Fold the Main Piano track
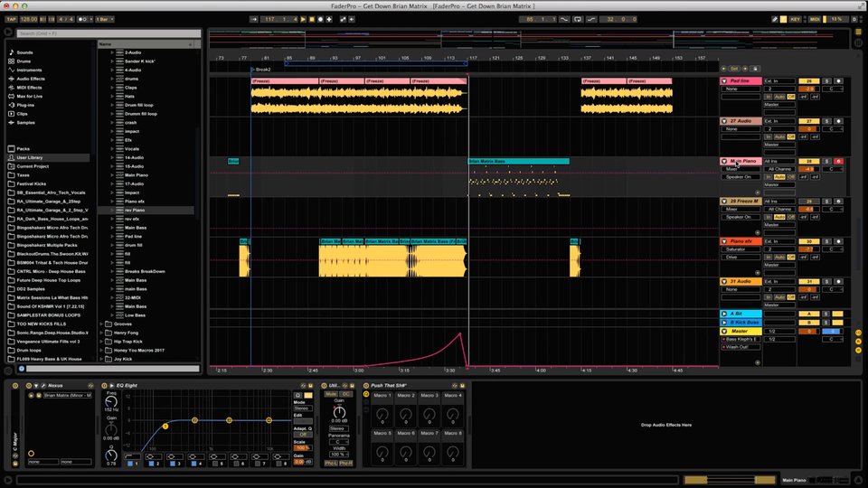Image resolution: width=868 pixels, height=488 pixels. [724, 162]
